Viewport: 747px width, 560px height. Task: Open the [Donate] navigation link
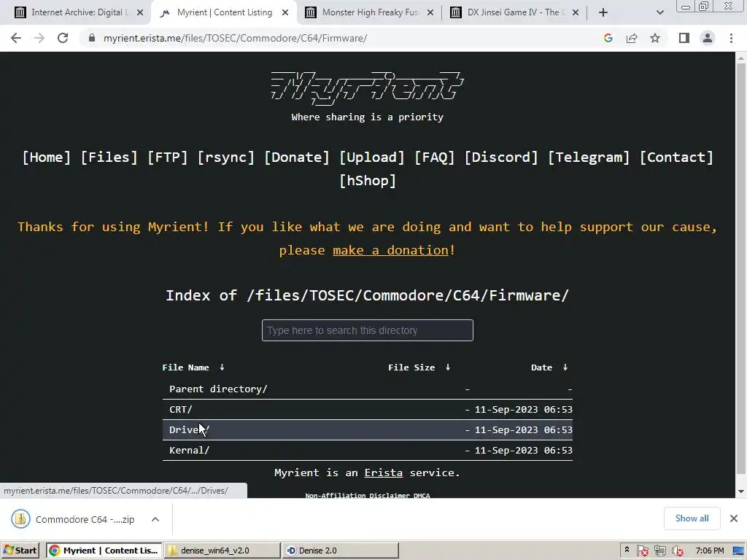click(x=296, y=157)
